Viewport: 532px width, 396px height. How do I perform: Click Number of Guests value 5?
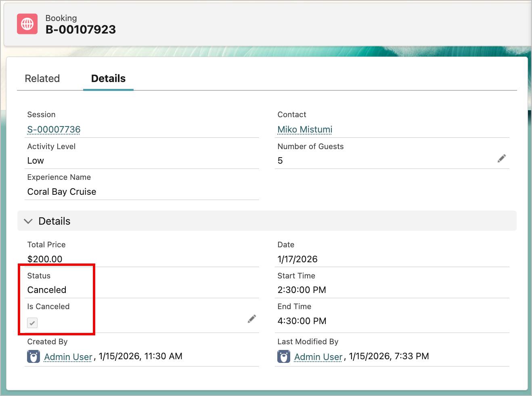point(280,160)
